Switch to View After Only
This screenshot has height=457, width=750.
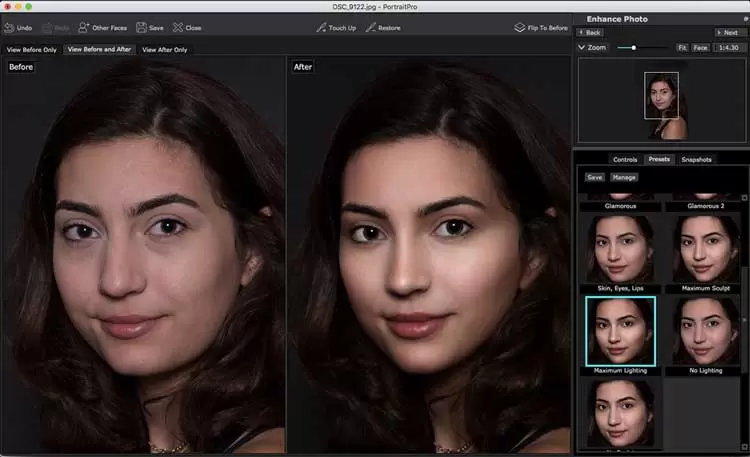point(165,49)
